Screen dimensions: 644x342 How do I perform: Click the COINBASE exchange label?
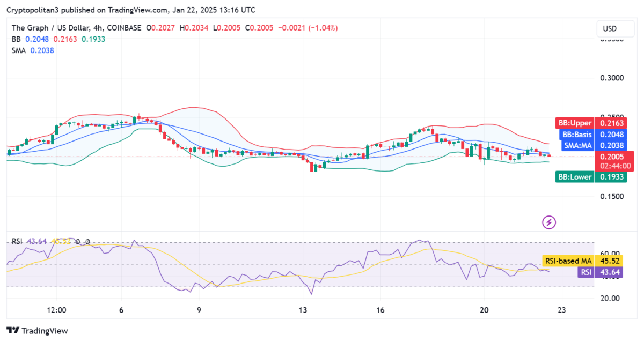pyautogui.click(x=125, y=27)
